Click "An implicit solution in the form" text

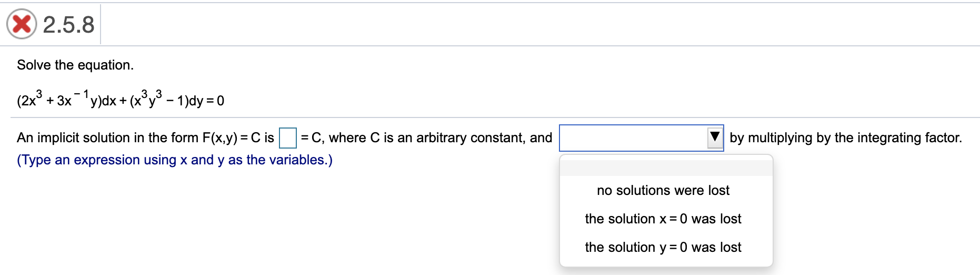108,137
